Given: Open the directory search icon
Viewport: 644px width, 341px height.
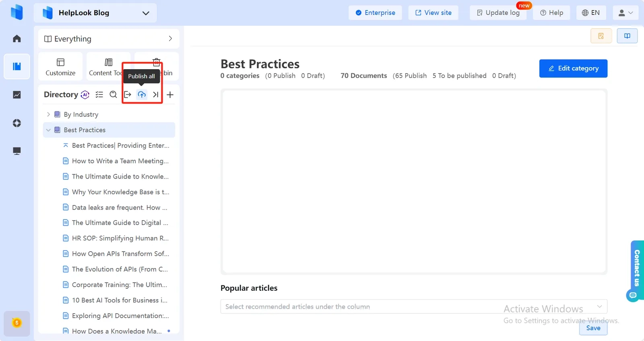Looking at the screenshot, I should point(114,94).
